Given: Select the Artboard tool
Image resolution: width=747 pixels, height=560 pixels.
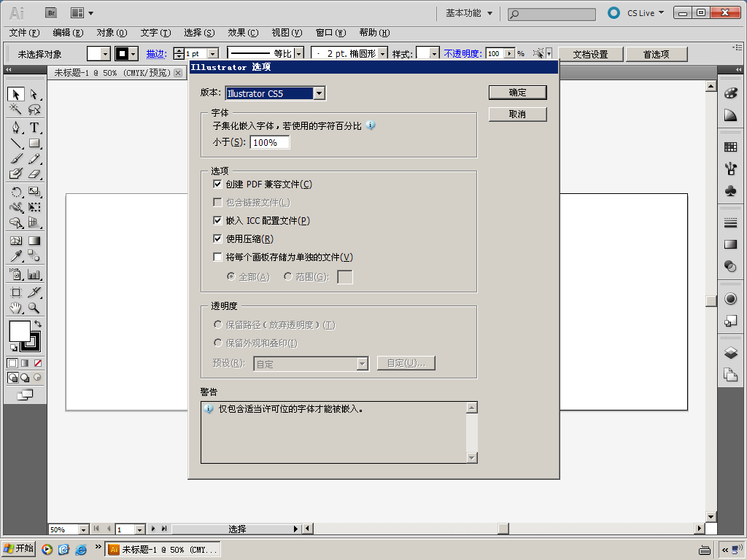Looking at the screenshot, I should 16,292.
